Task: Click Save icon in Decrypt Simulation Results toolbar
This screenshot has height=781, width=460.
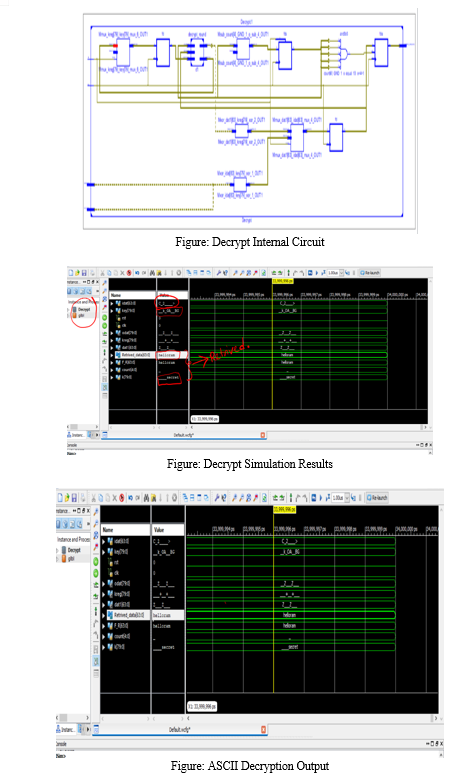Action: coord(84,272)
